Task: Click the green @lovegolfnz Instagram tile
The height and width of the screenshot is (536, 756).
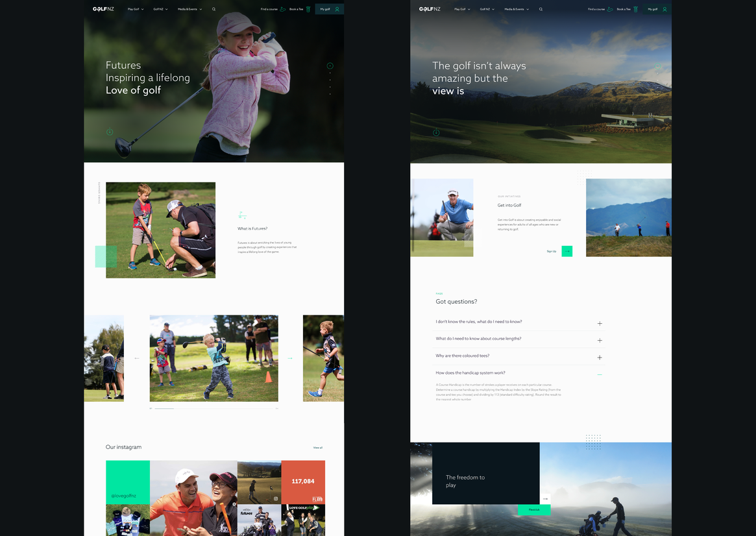Action: (x=127, y=482)
